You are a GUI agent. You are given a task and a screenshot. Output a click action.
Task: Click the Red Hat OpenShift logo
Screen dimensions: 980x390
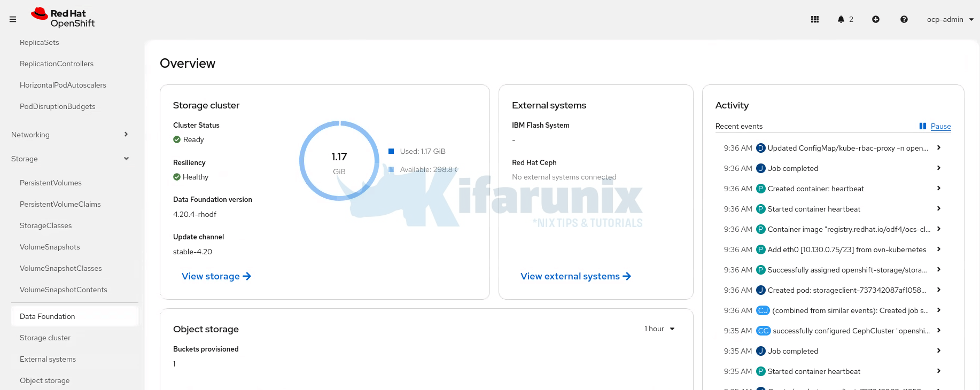63,18
